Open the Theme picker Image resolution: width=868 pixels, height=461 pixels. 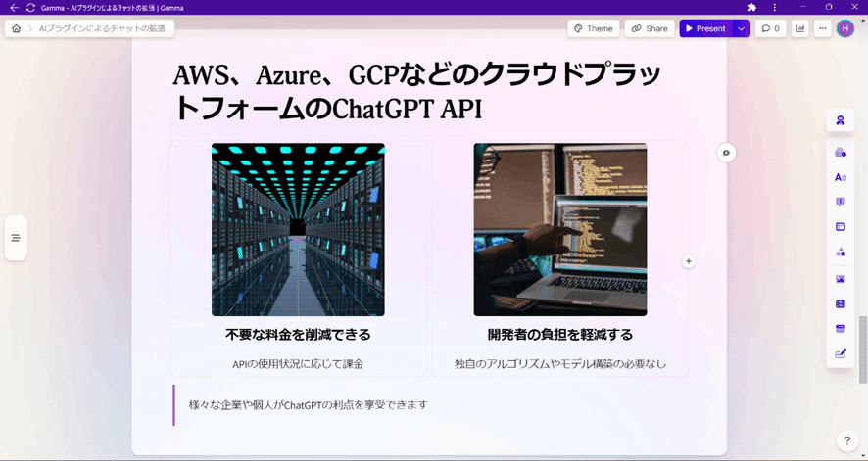(x=594, y=28)
